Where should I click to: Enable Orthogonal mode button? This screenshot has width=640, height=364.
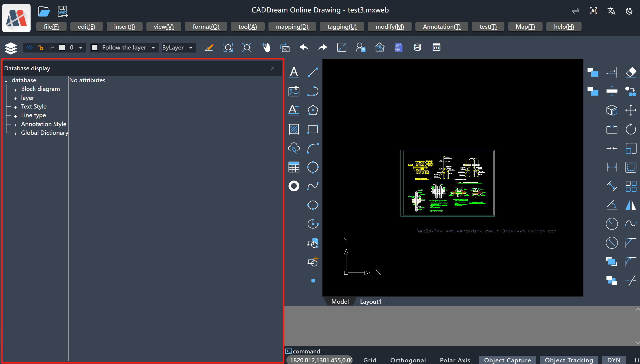point(408,360)
